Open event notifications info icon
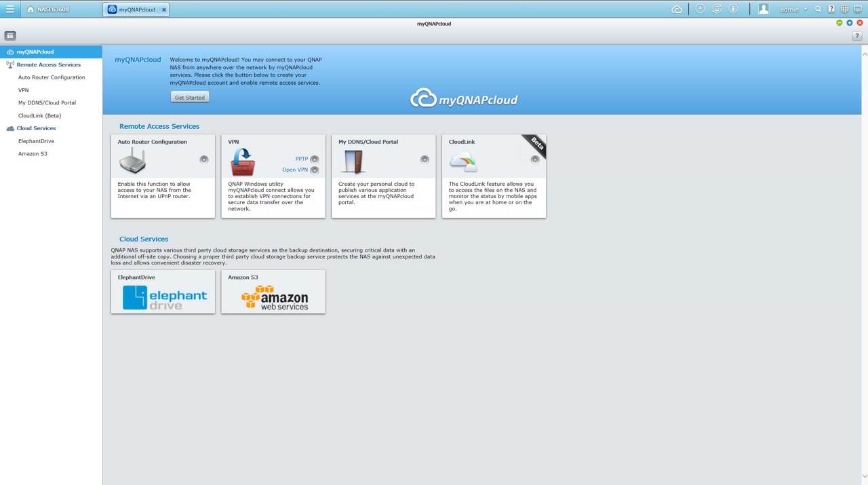 tap(733, 9)
